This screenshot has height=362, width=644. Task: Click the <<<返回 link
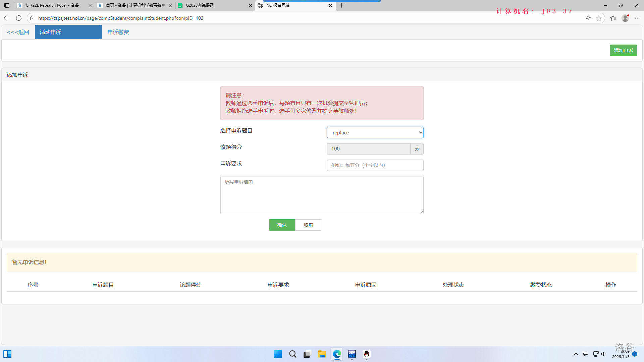pyautogui.click(x=18, y=32)
